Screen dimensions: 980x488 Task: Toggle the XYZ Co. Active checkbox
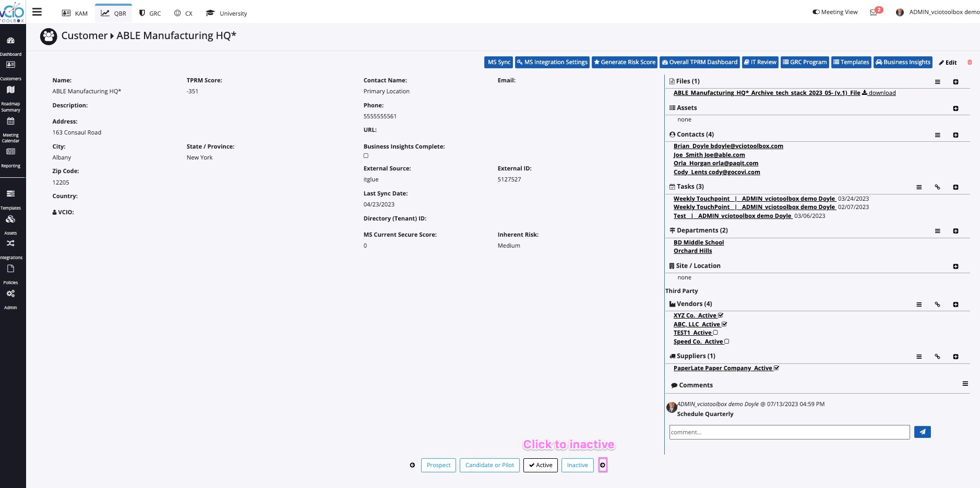tap(721, 315)
